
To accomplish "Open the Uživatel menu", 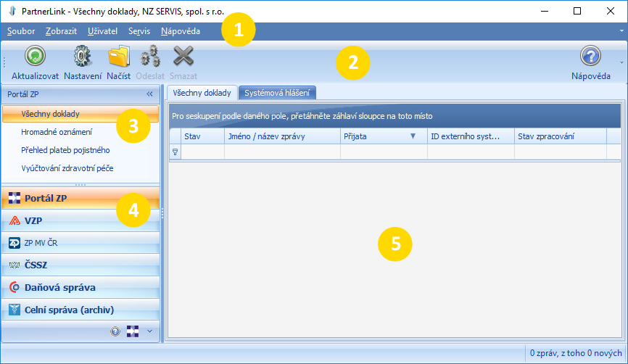I will pyautogui.click(x=102, y=31).
